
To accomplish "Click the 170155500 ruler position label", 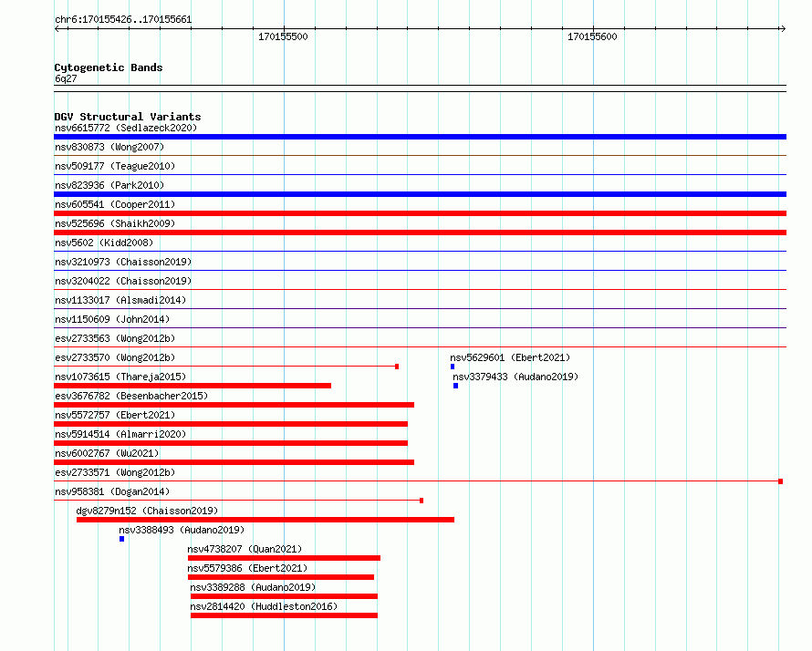I will (283, 36).
